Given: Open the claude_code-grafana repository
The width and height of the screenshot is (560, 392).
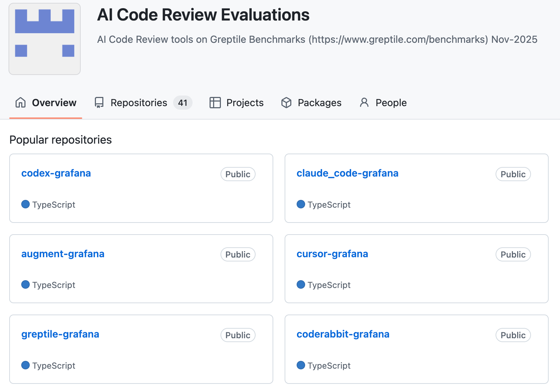Looking at the screenshot, I should pos(347,173).
